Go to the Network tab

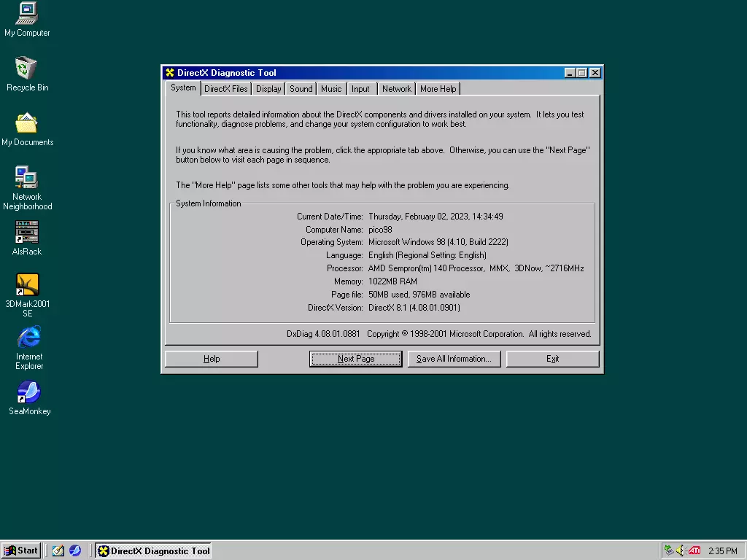tap(396, 89)
